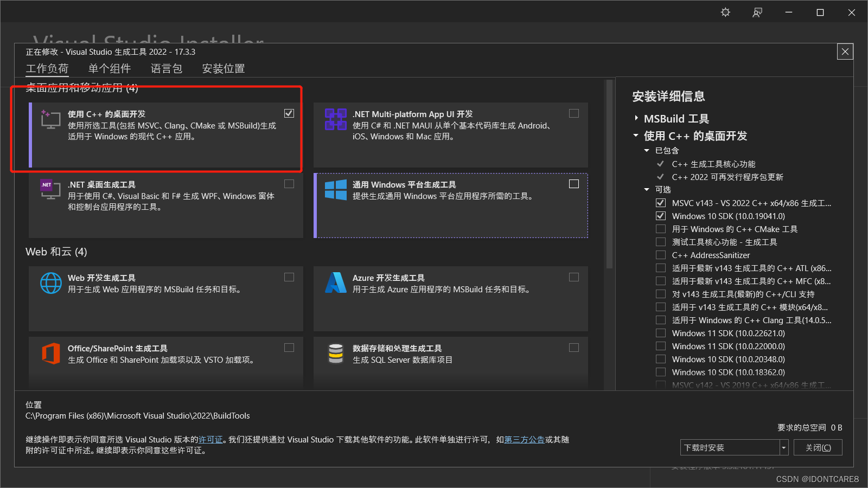The width and height of the screenshot is (868, 488).
Task: Click the 数据存储和处理 database icon
Action: [x=336, y=354]
